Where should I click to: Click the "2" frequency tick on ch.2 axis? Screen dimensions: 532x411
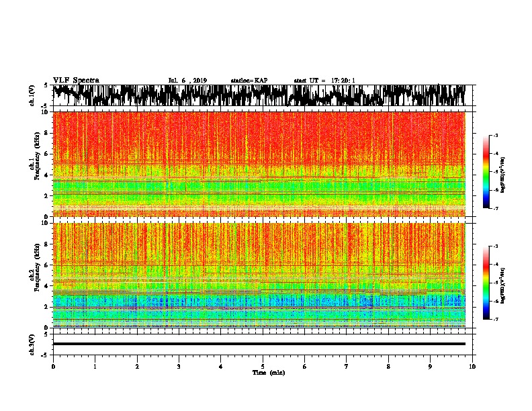tap(47, 307)
